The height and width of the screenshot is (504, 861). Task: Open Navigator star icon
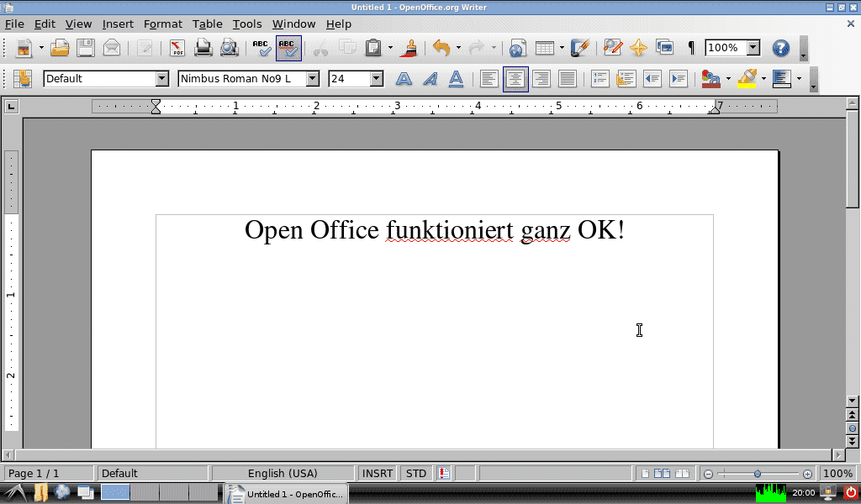(x=638, y=48)
